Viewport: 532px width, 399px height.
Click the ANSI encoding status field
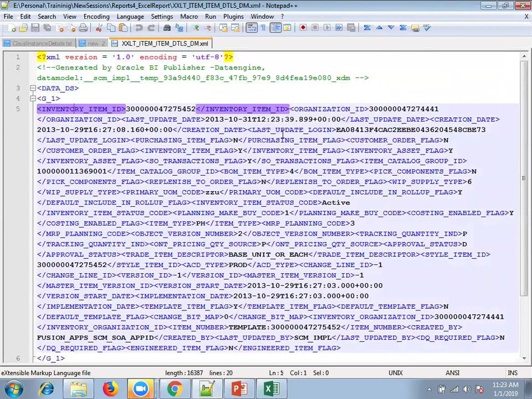453,373
